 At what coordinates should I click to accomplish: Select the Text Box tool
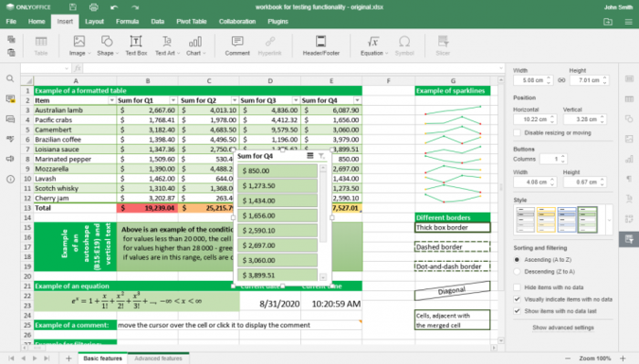[x=136, y=46]
